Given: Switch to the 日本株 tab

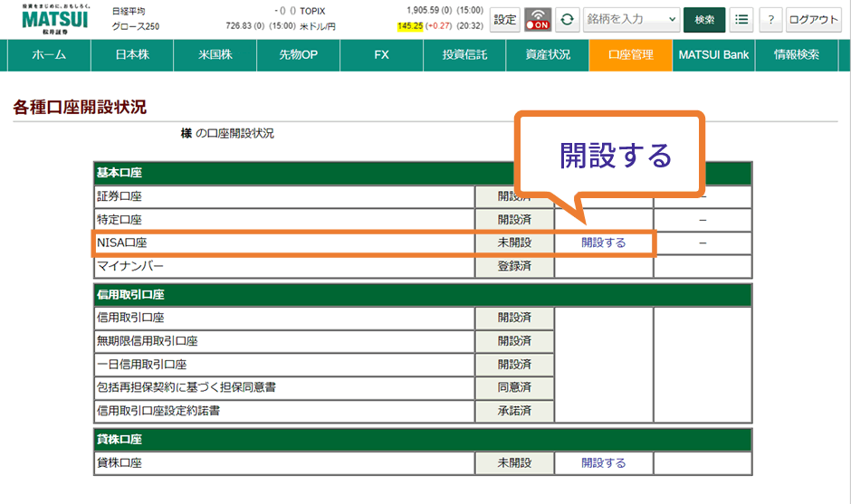Looking at the screenshot, I should point(132,55).
